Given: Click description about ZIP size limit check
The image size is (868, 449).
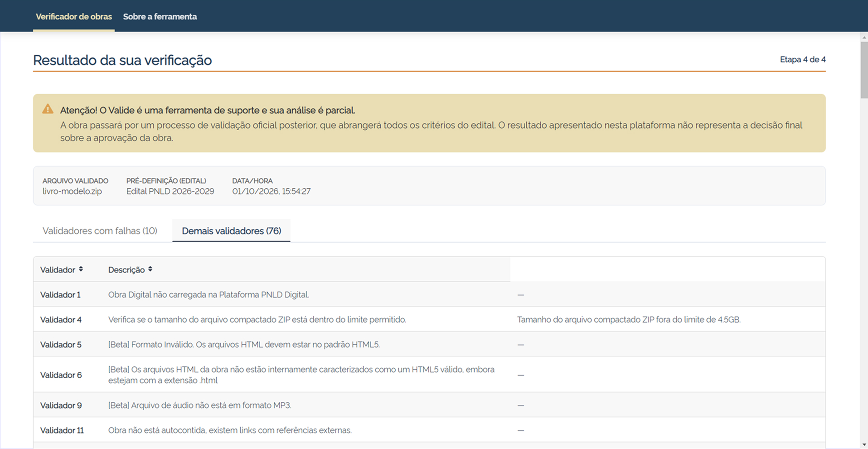Looking at the screenshot, I should 257,320.
